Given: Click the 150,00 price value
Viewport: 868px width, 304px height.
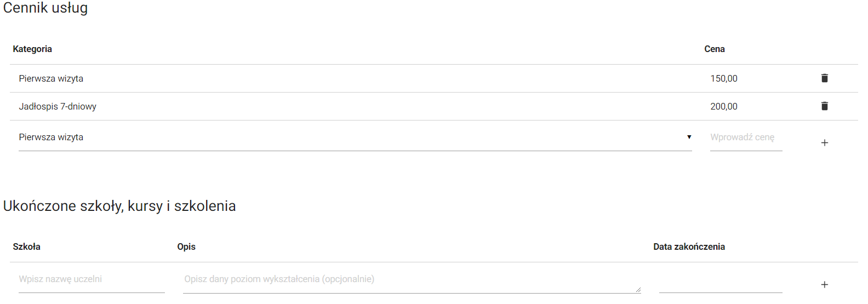Looking at the screenshot, I should tap(723, 79).
